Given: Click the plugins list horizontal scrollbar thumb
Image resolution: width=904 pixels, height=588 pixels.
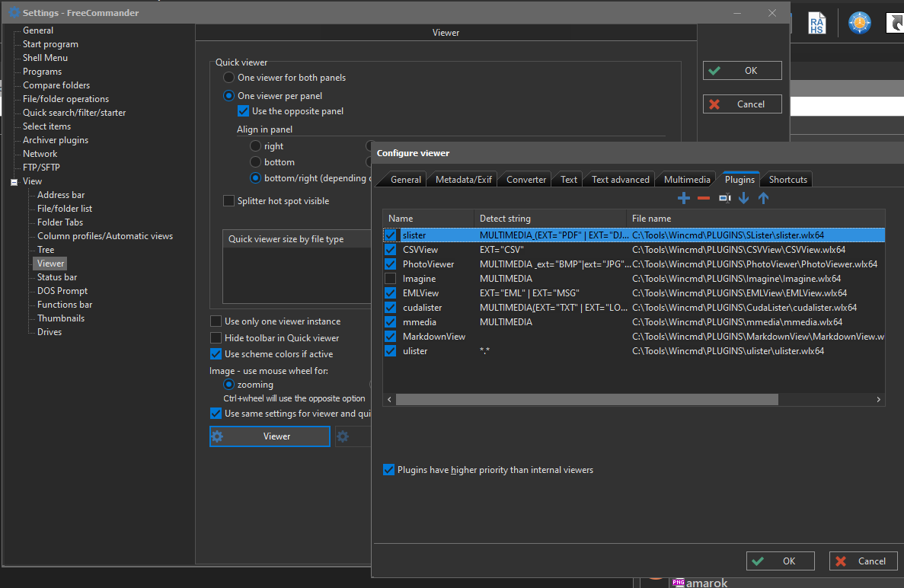Looking at the screenshot, I should click(x=587, y=400).
